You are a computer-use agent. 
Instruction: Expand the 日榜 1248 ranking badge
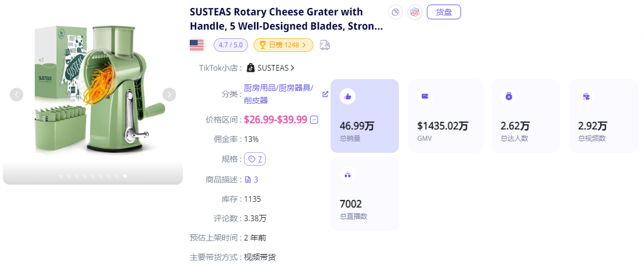coord(283,44)
